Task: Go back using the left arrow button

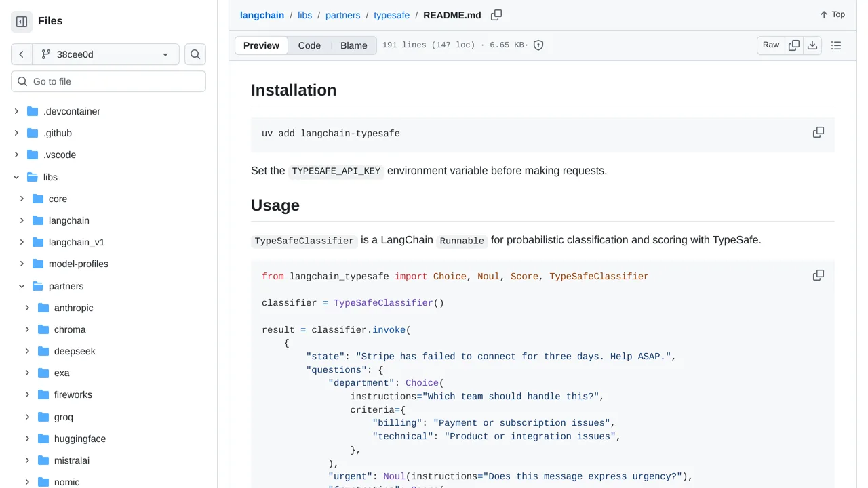Action: pyautogui.click(x=22, y=54)
